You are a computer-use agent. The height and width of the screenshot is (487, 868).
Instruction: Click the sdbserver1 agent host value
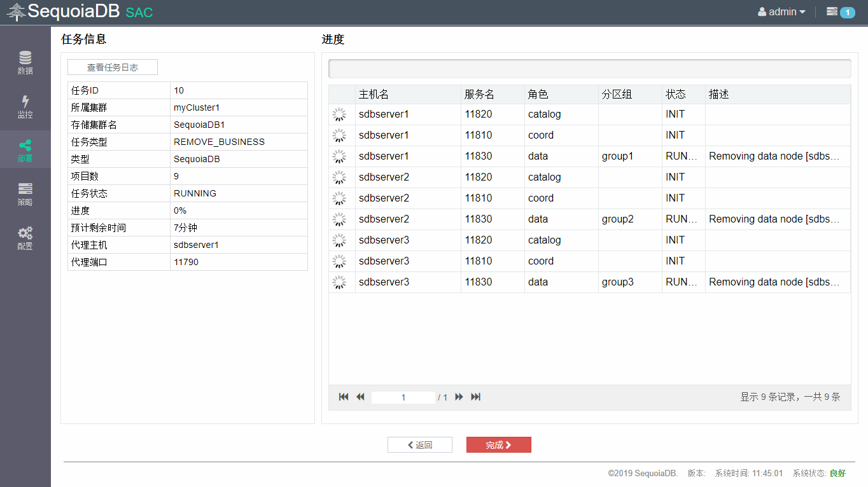coord(196,245)
